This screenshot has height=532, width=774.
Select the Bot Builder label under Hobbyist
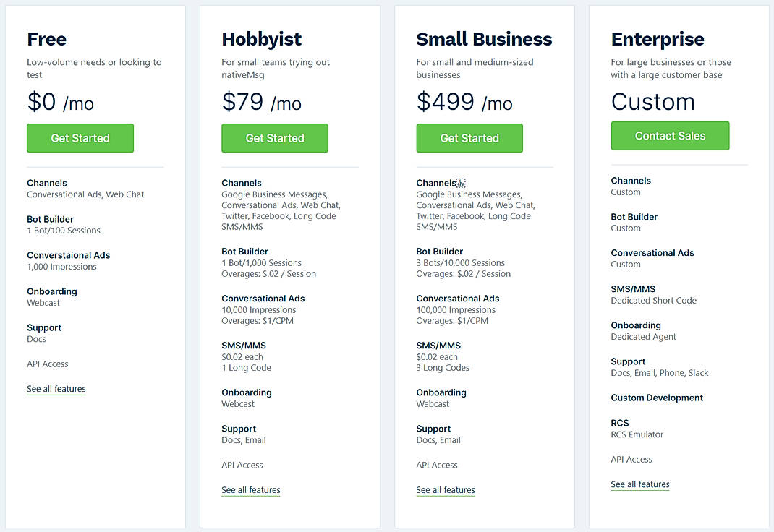pos(244,251)
